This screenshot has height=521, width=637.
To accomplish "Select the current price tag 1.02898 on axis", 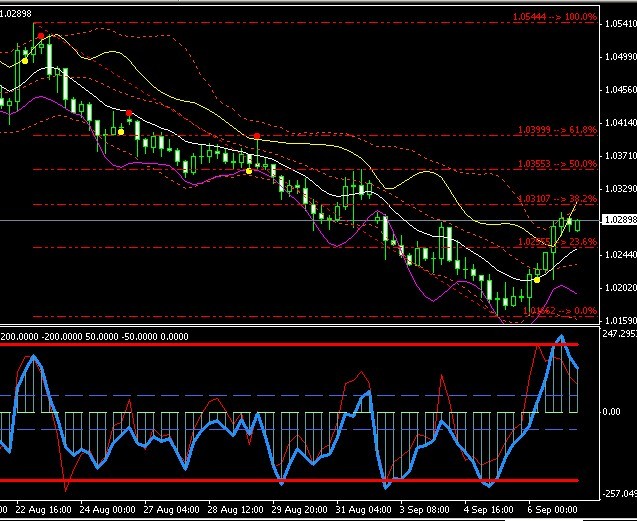I will [x=619, y=220].
